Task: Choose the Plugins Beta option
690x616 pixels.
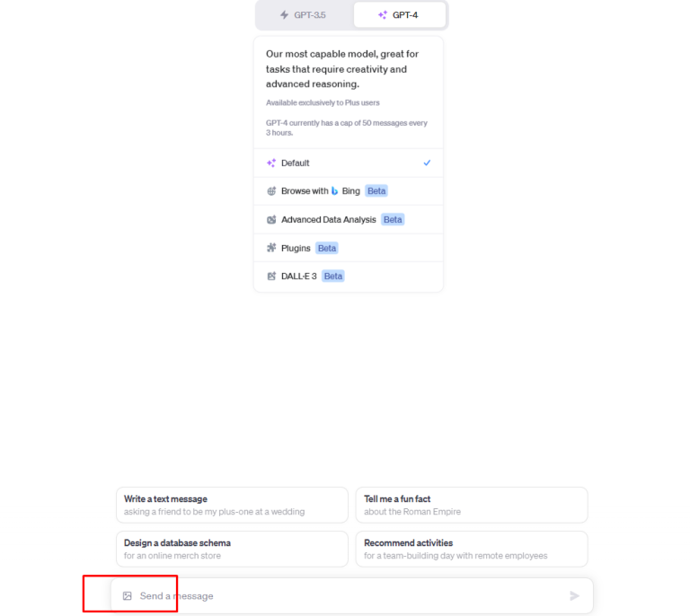Action: click(x=349, y=248)
